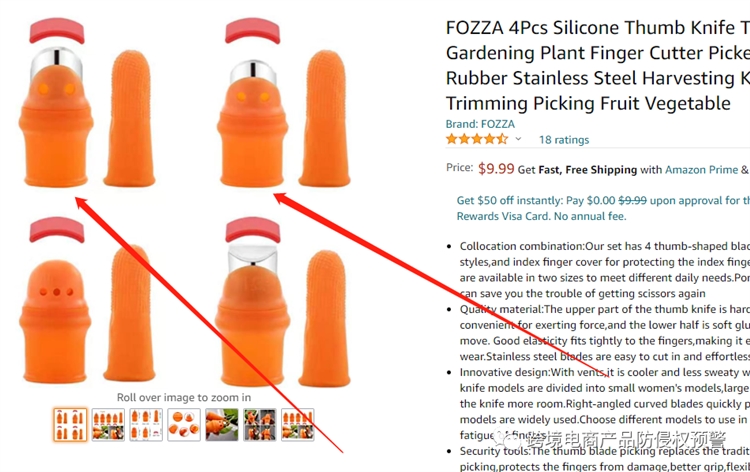The height and width of the screenshot is (472, 750).
Task: Select the first highlighted product thumbnail
Action: 70,424
